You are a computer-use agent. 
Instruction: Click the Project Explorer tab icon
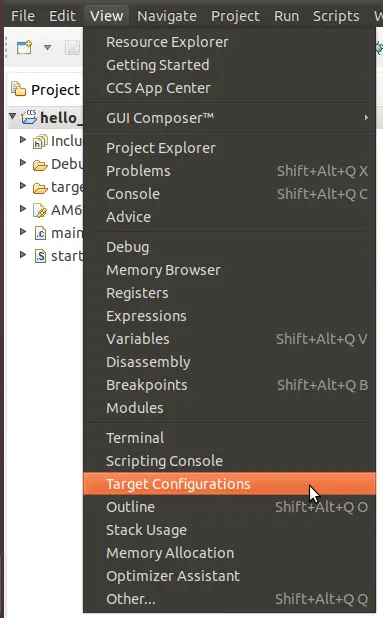tap(19, 89)
